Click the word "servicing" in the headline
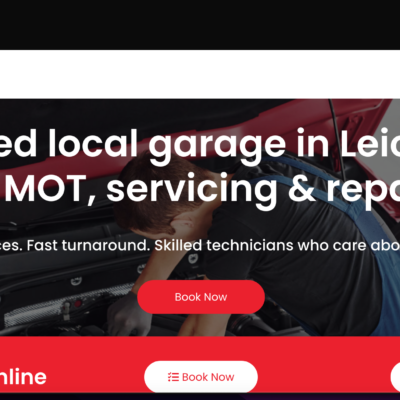The image size is (400, 400). (192, 190)
